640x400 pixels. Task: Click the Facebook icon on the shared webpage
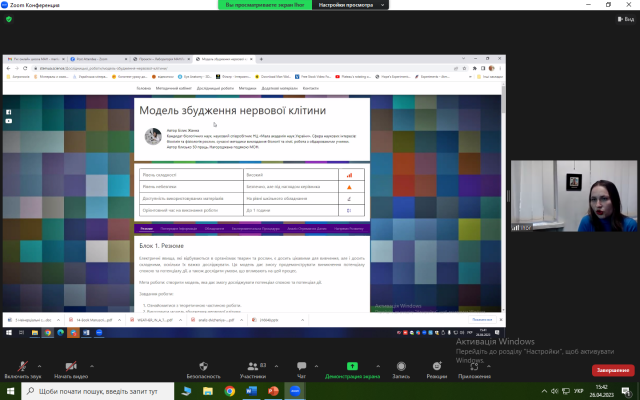click(x=9, y=112)
